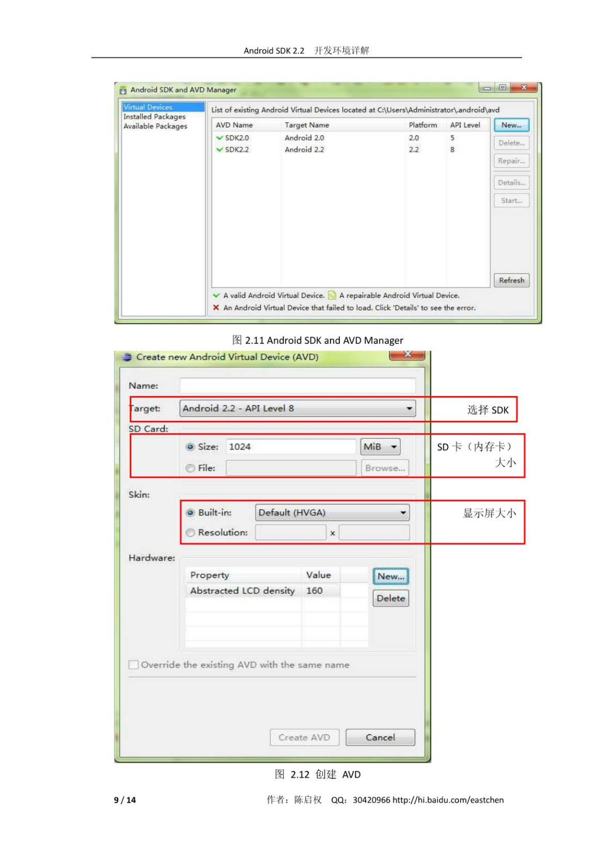Click the Browse... button
This screenshot has height=868, width=614.
[x=385, y=468]
